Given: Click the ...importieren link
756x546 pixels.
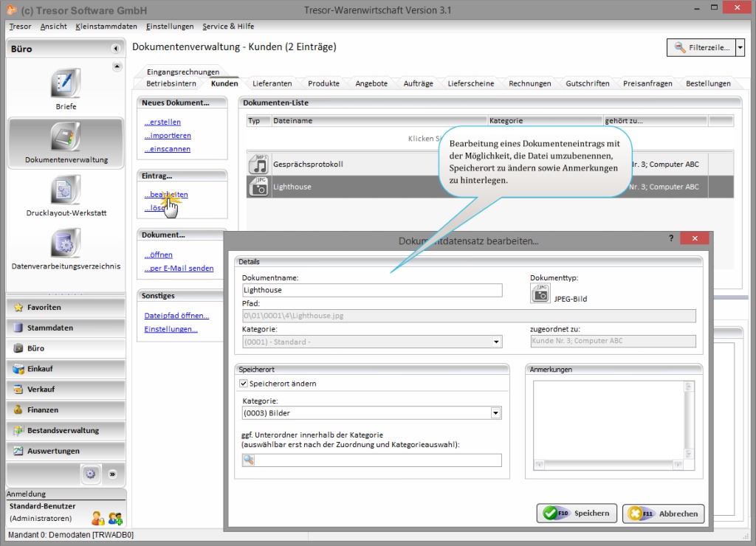Looking at the screenshot, I should (x=168, y=136).
